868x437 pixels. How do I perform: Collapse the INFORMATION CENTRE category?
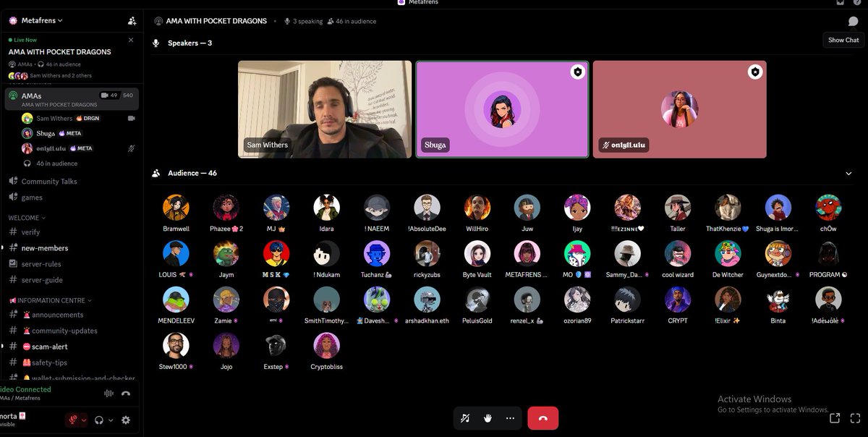click(51, 300)
